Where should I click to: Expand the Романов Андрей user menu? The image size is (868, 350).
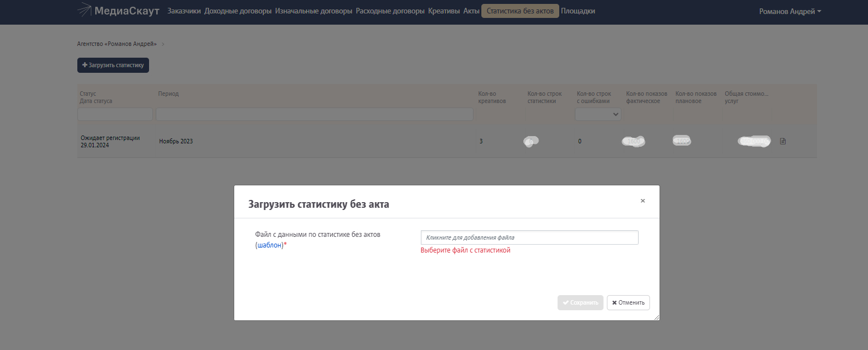tap(790, 12)
